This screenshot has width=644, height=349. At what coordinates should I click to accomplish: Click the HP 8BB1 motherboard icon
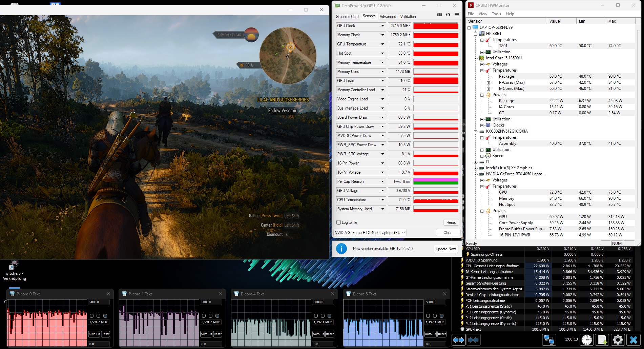click(x=482, y=34)
